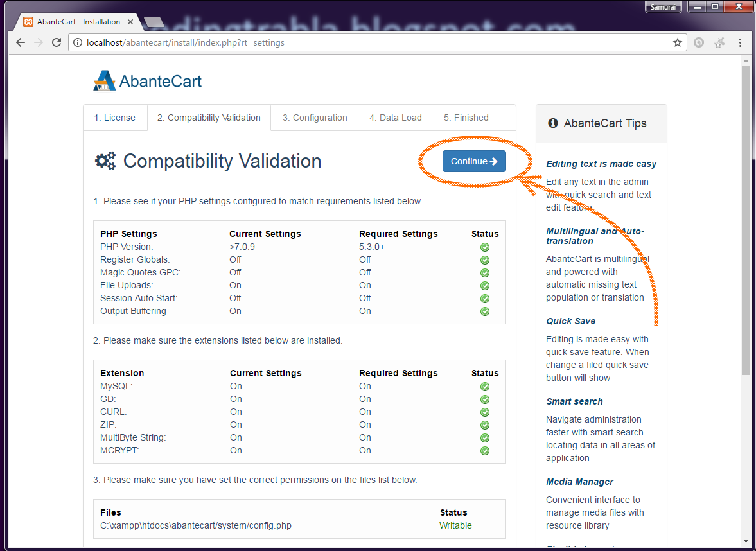Click the 'Files' table header

(x=110, y=512)
